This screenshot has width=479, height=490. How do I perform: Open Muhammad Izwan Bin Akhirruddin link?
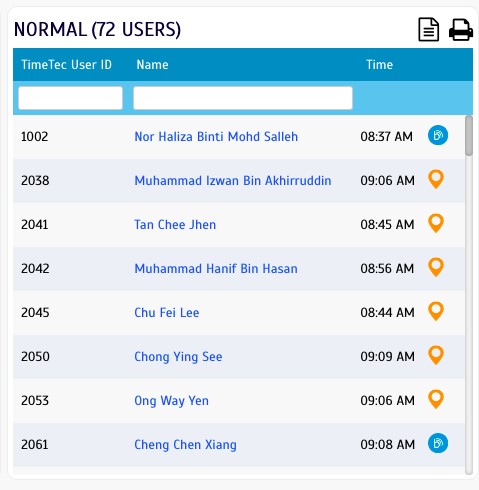pos(233,181)
